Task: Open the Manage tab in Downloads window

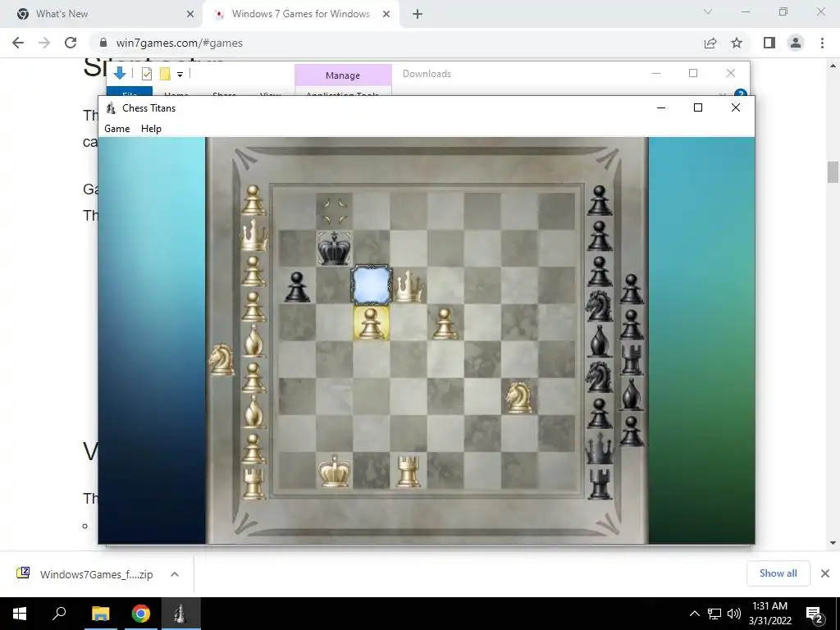Action: (x=343, y=75)
